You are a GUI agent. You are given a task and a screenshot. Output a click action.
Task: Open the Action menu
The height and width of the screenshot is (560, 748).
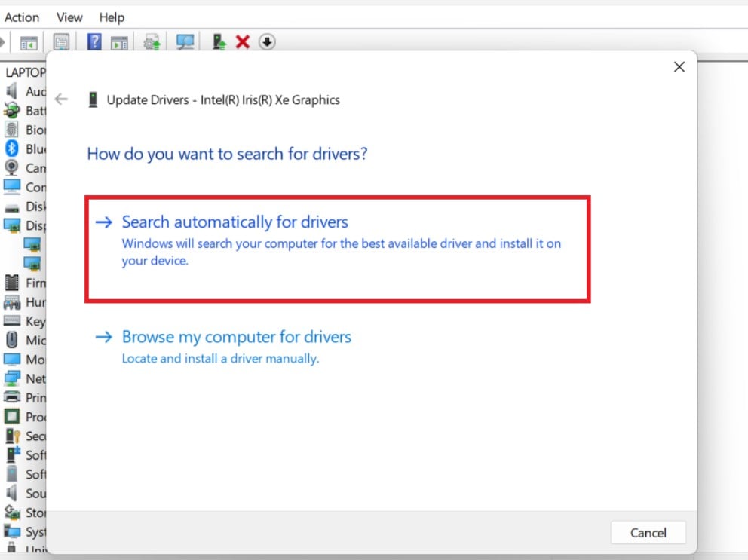coord(22,17)
